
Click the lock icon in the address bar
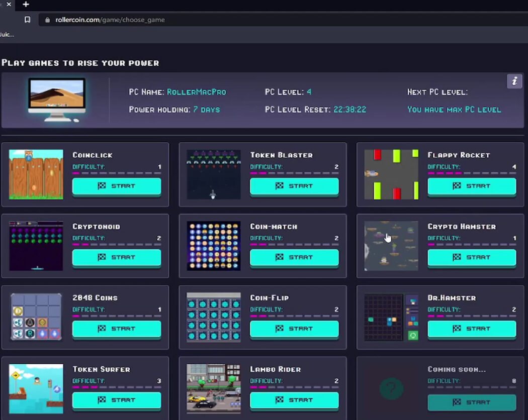click(47, 20)
